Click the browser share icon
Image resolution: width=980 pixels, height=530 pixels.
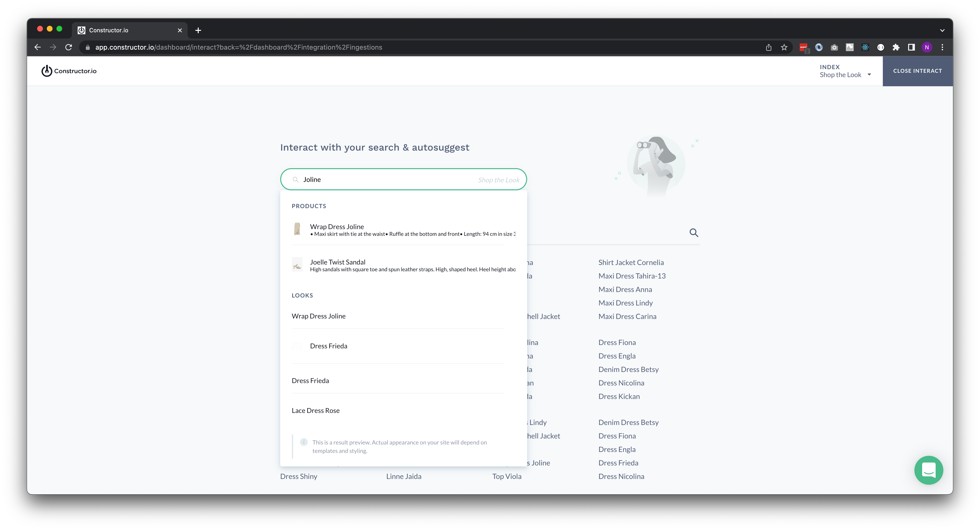769,47
